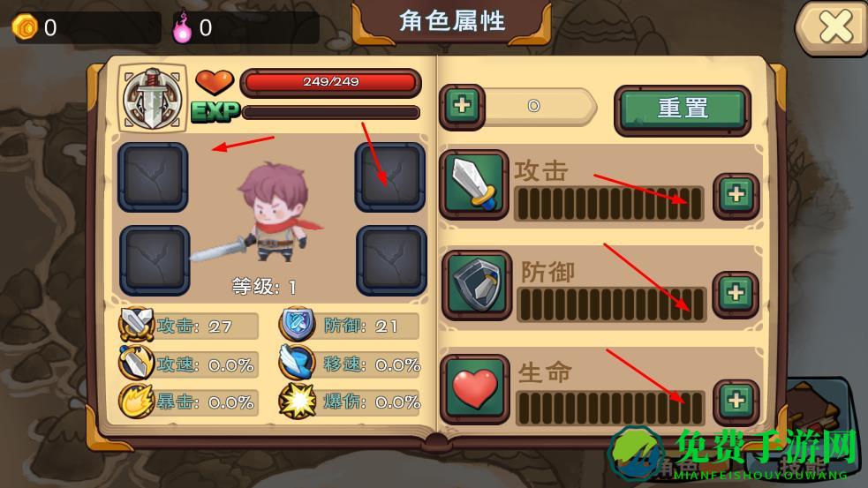Click the winged boot move speed icon
This screenshot has height=488, width=868.
pos(296,361)
